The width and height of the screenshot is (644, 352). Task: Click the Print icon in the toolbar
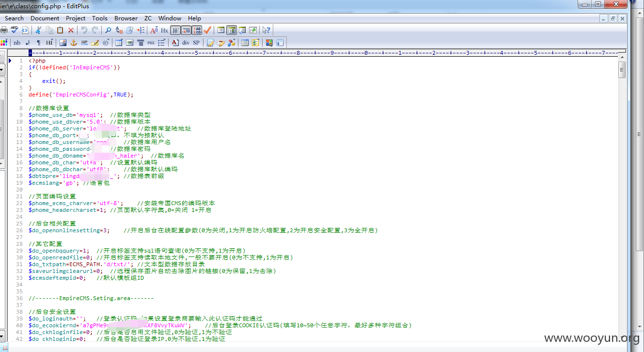point(3,30)
